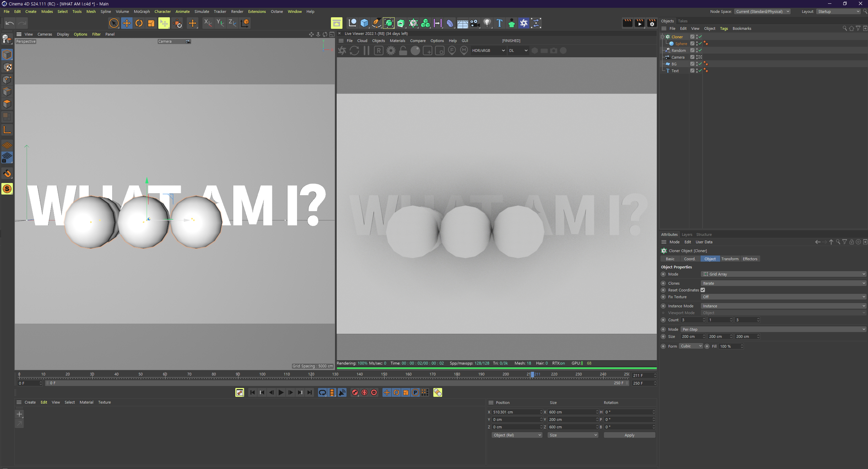The height and width of the screenshot is (469, 868).
Task: Click the Redo arrow
Action: 22,23
